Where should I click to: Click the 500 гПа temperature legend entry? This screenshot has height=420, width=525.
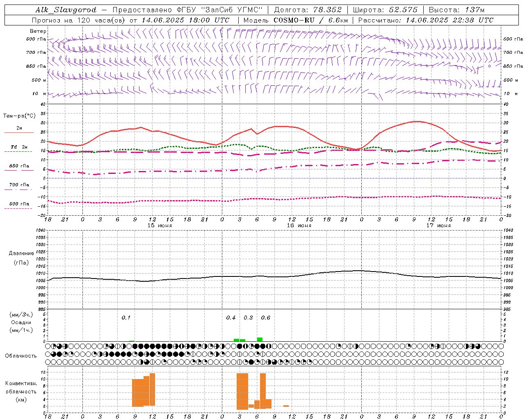pos(19,204)
